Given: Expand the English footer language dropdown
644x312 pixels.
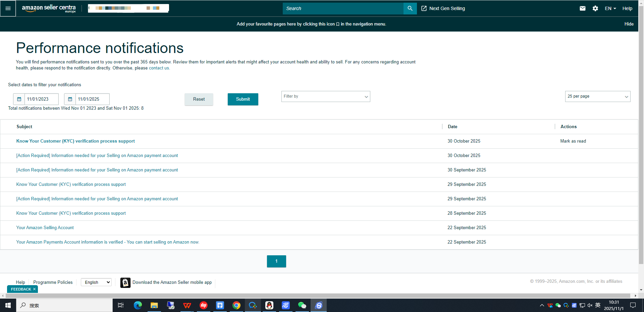Looking at the screenshot, I should pyautogui.click(x=96, y=282).
